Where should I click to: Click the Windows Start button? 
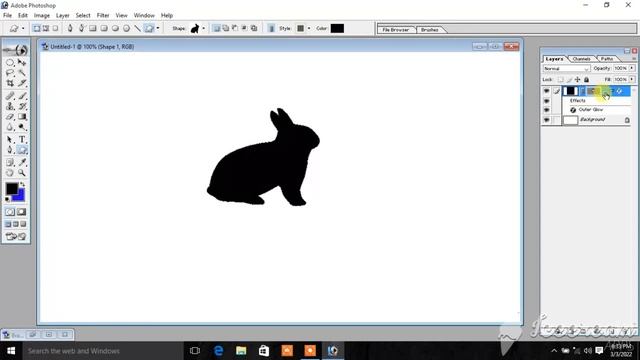11,351
